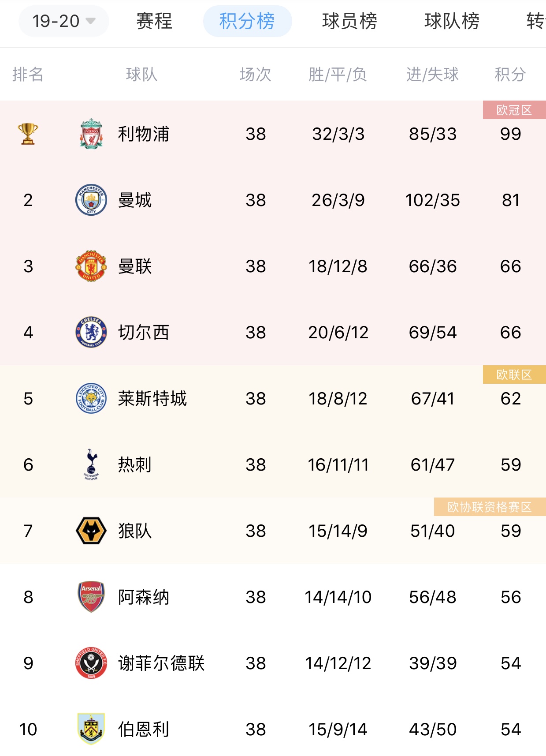Tap the Sheffield United crest
This screenshot has width=546, height=756.
coord(91,663)
